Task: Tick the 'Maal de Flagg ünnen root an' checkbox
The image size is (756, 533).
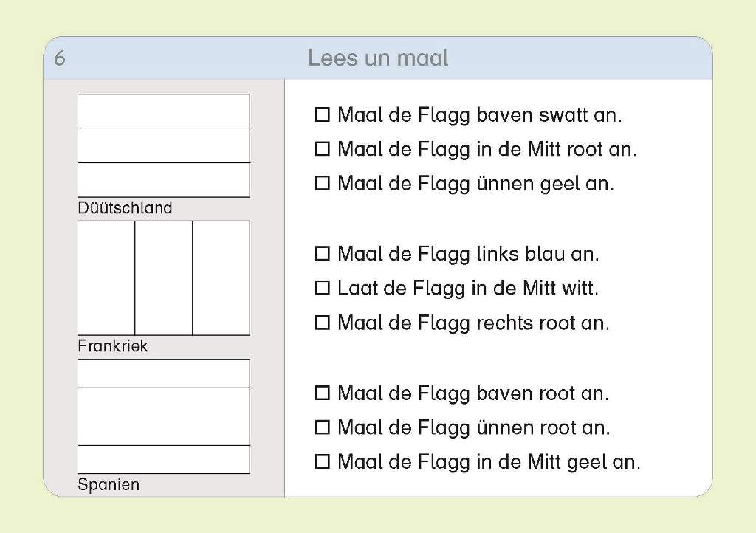Action: click(322, 427)
